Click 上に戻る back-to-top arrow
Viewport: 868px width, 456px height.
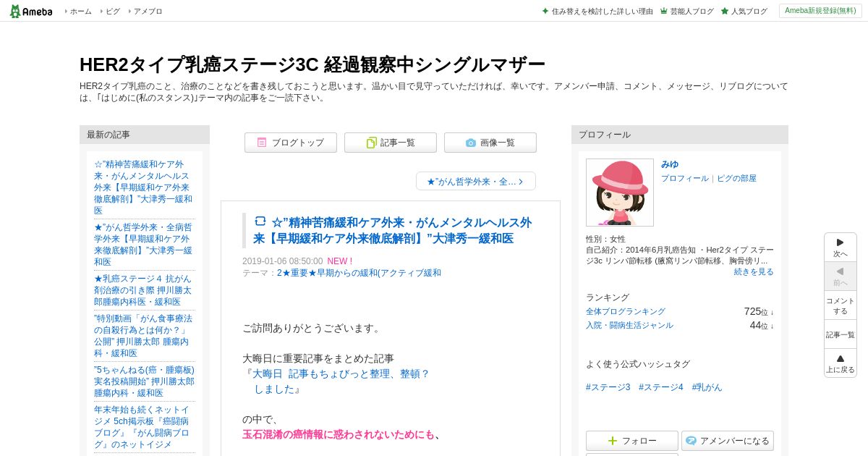point(841,363)
